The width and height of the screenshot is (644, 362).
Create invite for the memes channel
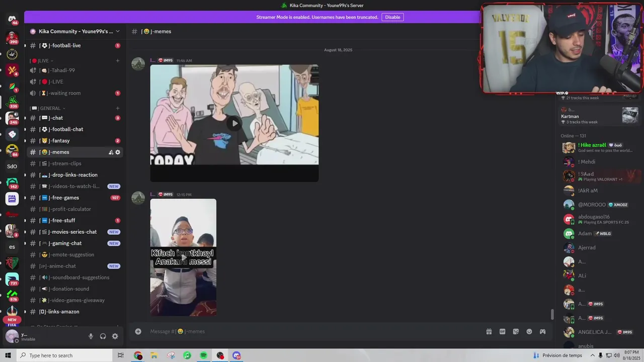pos(111,152)
